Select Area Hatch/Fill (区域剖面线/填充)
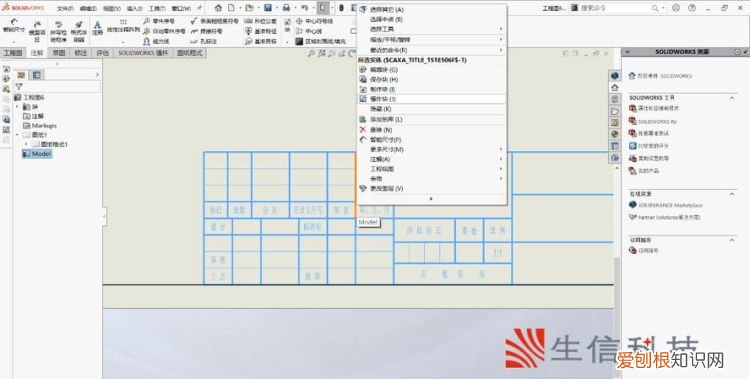Image resolution: width=750 pixels, height=379 pixels. 320,42
